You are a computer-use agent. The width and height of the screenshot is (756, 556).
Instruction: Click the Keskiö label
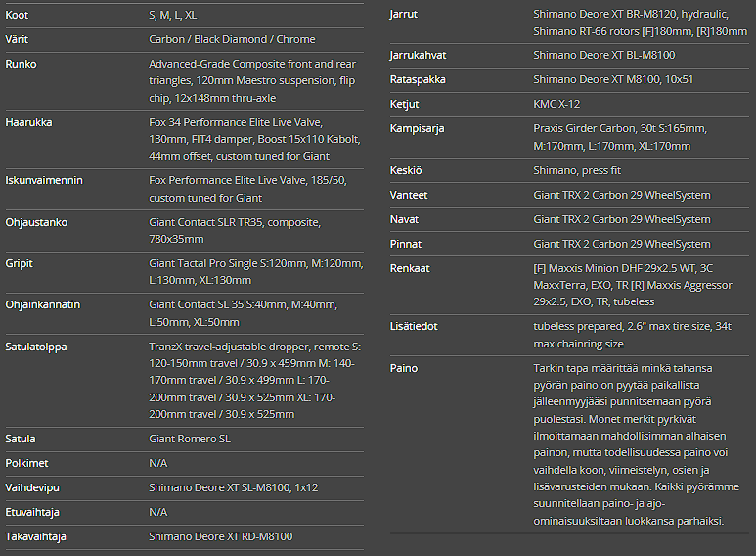406,170
